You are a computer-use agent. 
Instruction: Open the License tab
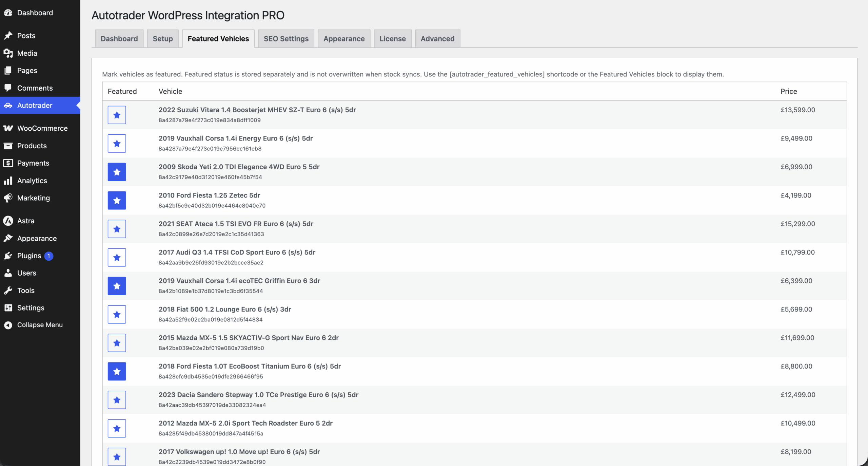393,39
